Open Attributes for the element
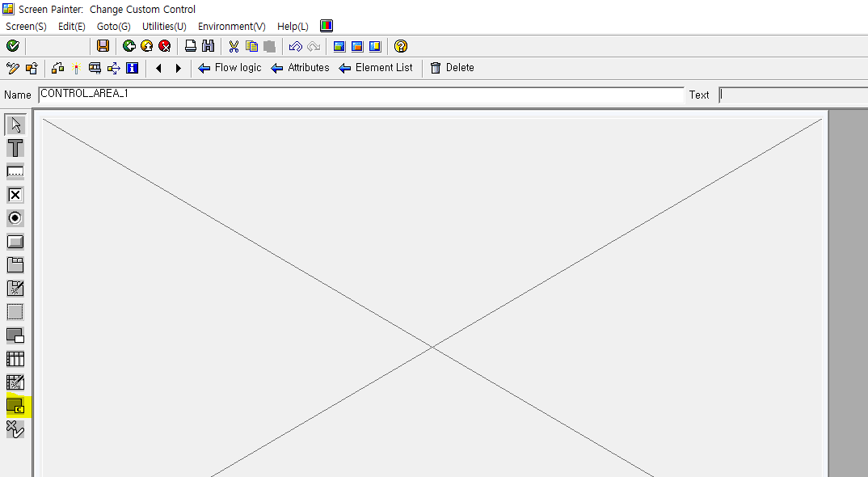 (300, 68)
